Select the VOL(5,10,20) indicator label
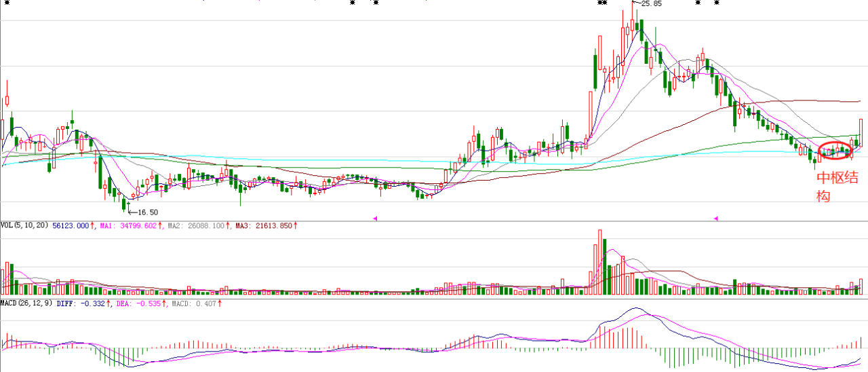This screenshot has width=868, height=372. [24, 225]
